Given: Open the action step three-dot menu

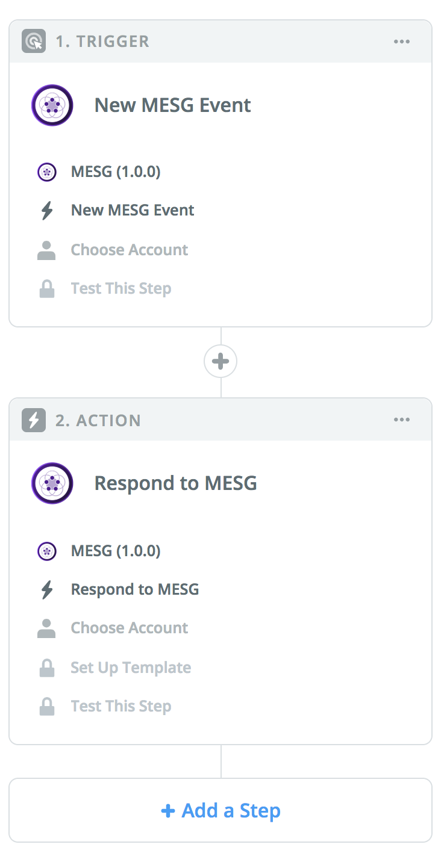Looking at the screenshot, I should [402, 420].
